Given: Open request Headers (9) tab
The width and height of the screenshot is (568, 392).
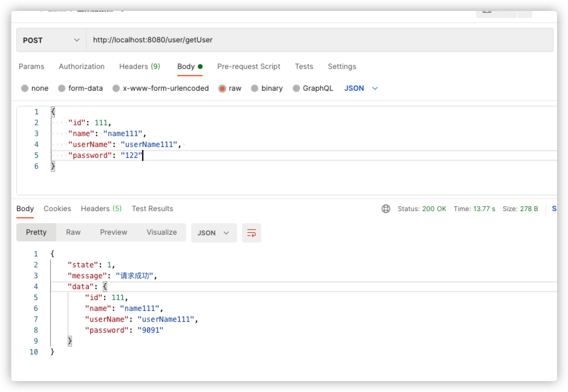Looking at the screenshot, I should pos(140,67).
